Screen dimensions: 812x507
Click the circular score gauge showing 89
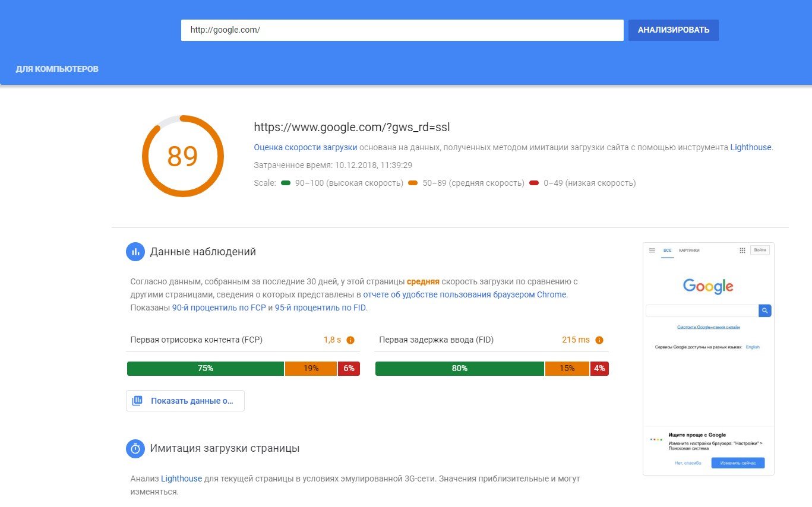183,156
